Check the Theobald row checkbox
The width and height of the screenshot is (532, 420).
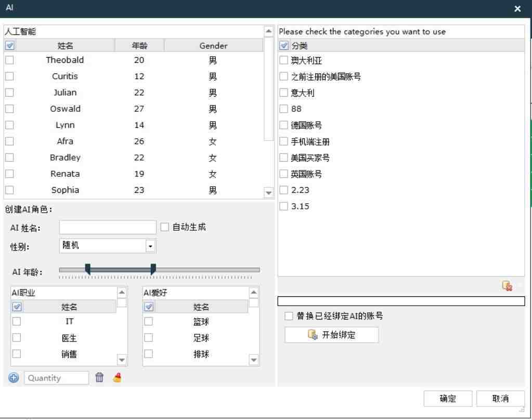click(9, 60)
